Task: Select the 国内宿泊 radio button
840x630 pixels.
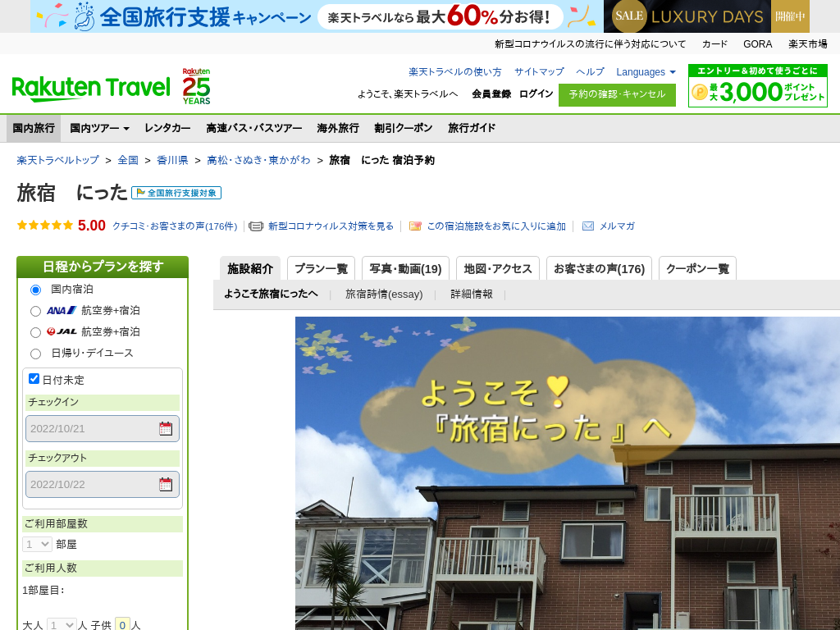Action: (x=35, y=290)
